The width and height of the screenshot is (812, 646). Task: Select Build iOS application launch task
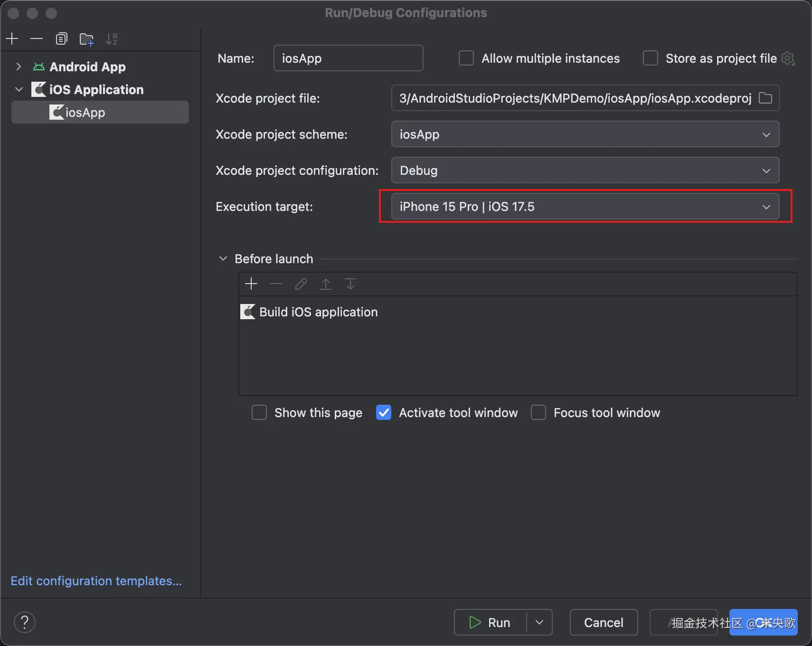pos(318,312)
